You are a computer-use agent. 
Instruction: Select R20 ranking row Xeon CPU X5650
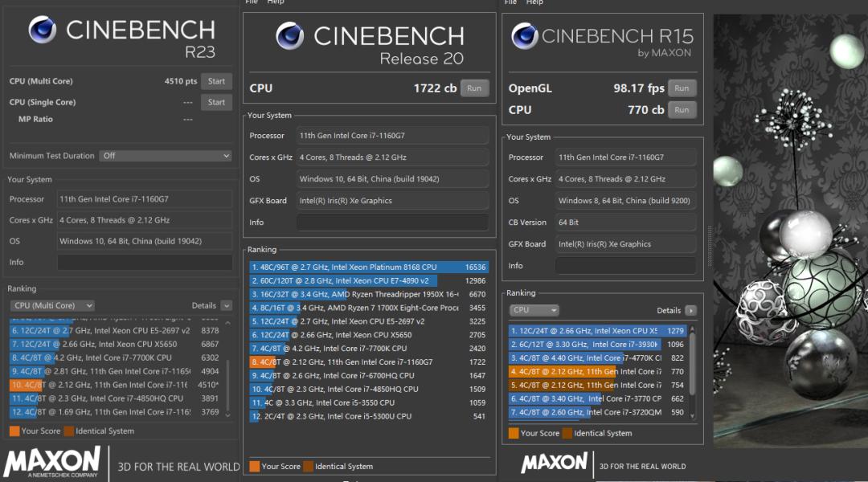coord(369,335)
